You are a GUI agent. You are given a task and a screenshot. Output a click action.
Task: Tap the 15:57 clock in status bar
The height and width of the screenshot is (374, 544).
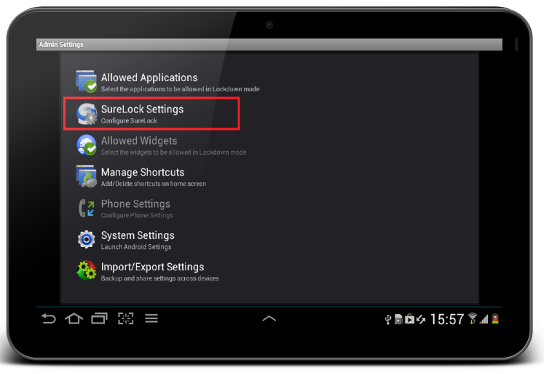[447, 319]
